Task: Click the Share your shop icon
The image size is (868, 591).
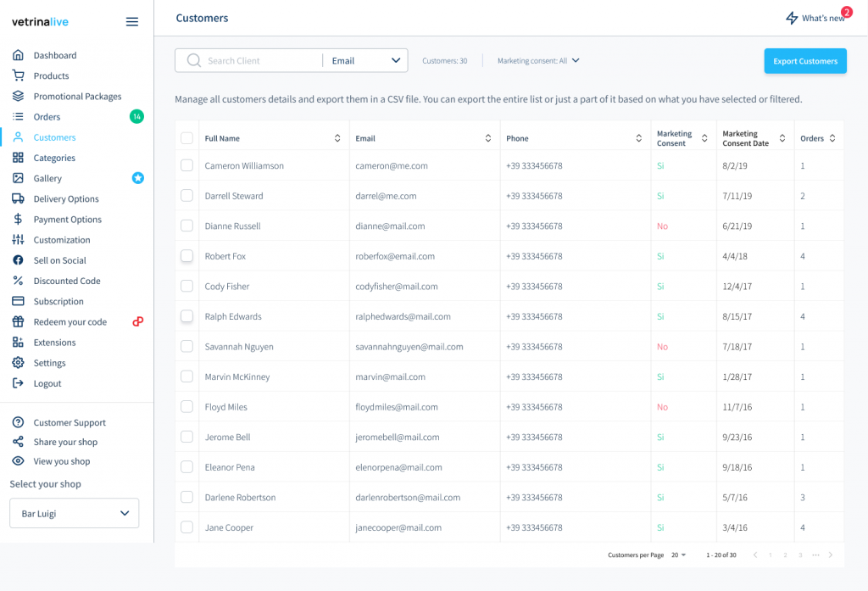Action: pos(19,442)
